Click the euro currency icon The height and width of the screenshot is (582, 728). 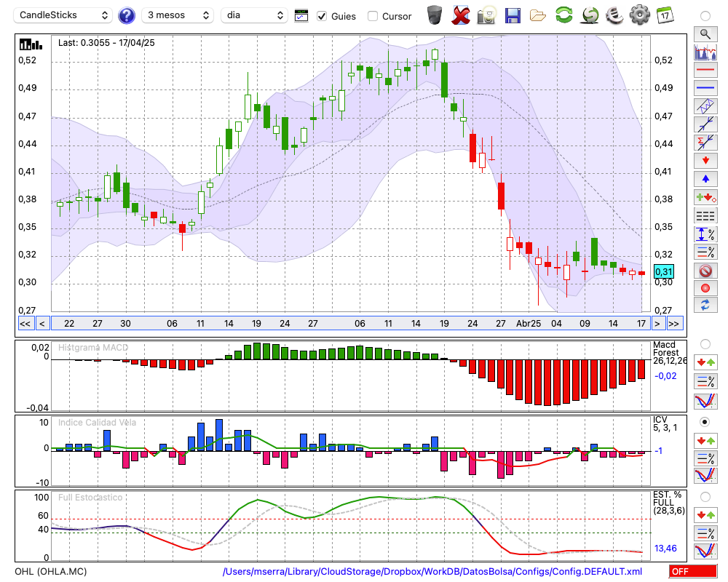point(614,15)
